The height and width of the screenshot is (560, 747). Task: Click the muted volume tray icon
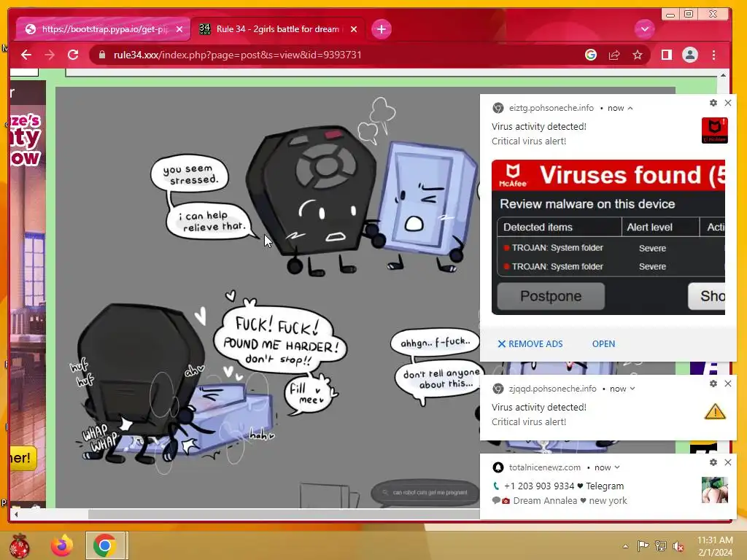(678, 546)
